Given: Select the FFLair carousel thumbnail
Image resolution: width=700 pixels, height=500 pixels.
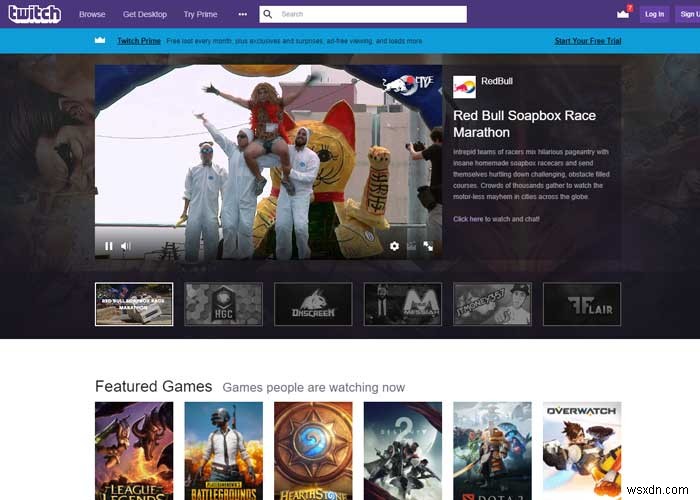Looking at the screenshot, I should (582, 304).
